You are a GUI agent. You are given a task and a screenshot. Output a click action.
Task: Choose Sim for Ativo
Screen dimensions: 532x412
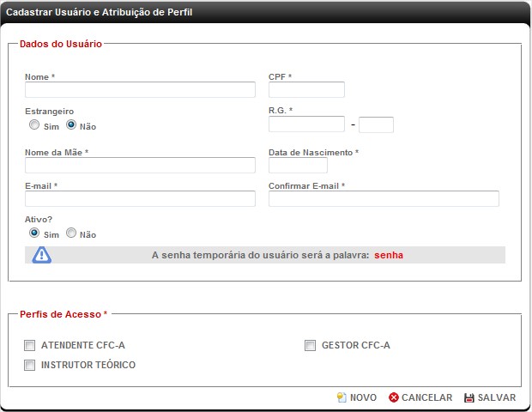(34, 233)
